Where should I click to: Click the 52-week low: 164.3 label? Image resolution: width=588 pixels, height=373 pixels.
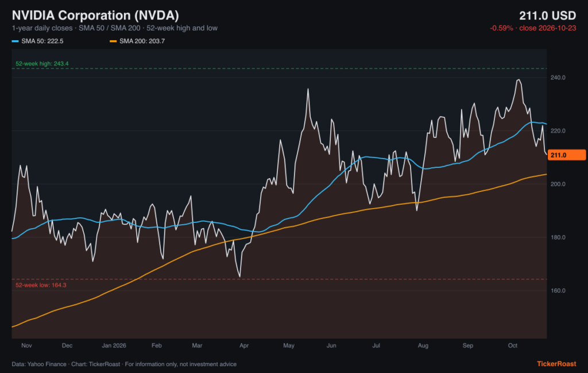(41, 285)
